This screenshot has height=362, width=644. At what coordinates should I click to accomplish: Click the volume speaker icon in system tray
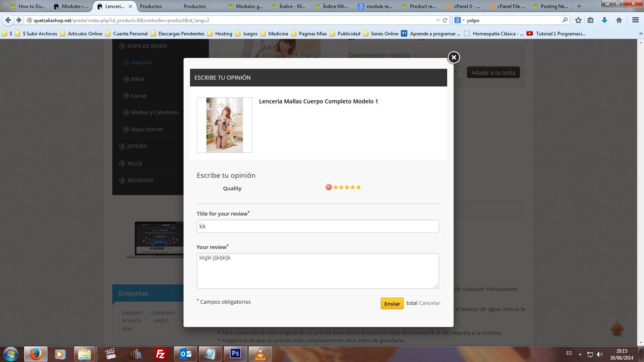tap(600, 354)
